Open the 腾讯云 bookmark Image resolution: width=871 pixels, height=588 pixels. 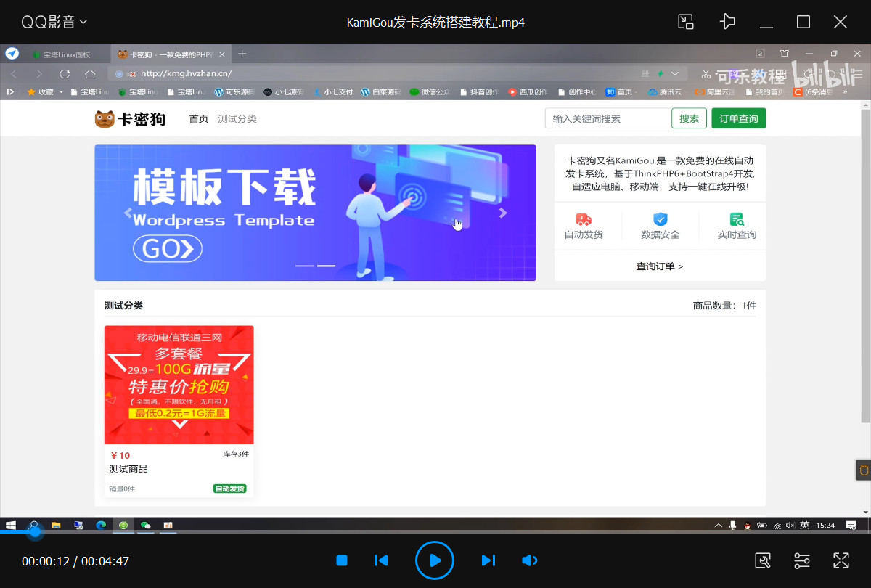665,92
